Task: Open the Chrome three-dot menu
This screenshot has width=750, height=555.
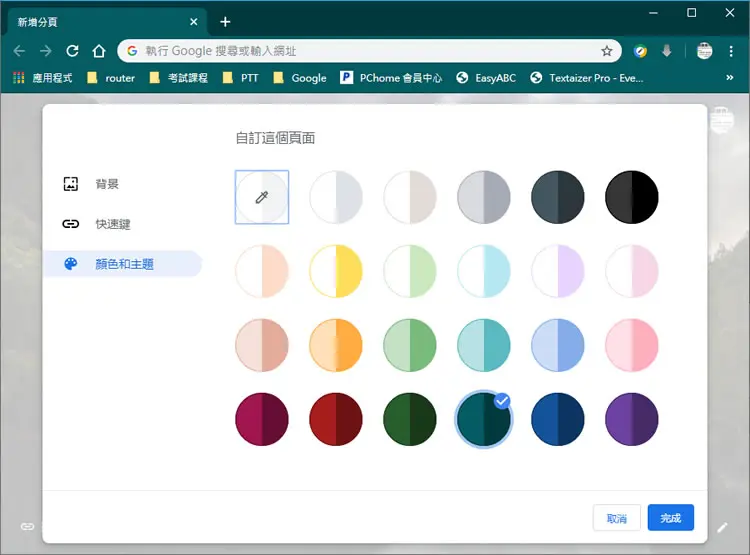Action: pos(731,51)
